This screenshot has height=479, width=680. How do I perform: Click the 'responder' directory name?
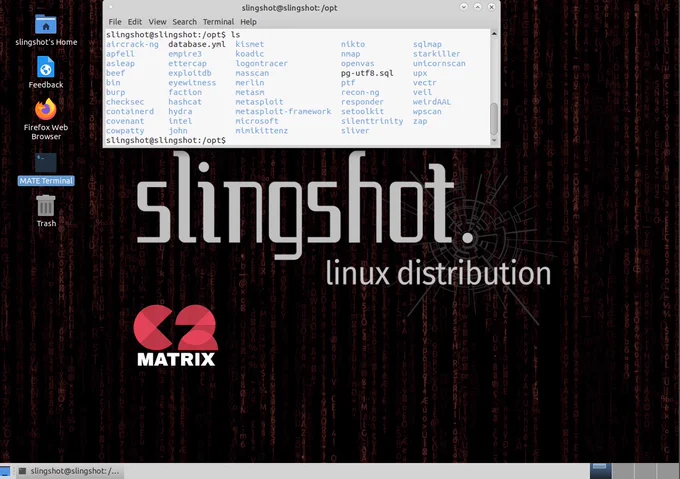pos(362,102)
